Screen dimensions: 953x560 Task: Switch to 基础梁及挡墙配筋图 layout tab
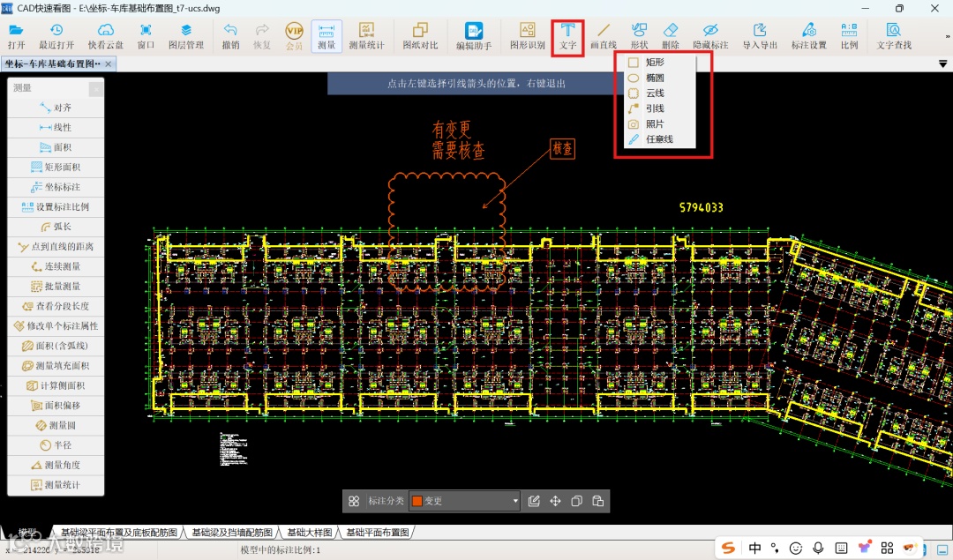coord(232,533)
